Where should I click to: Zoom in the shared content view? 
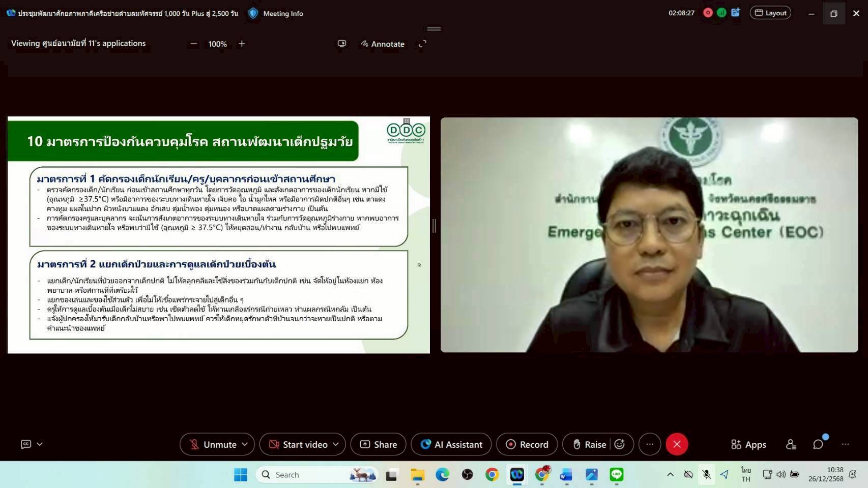(242, 44)
